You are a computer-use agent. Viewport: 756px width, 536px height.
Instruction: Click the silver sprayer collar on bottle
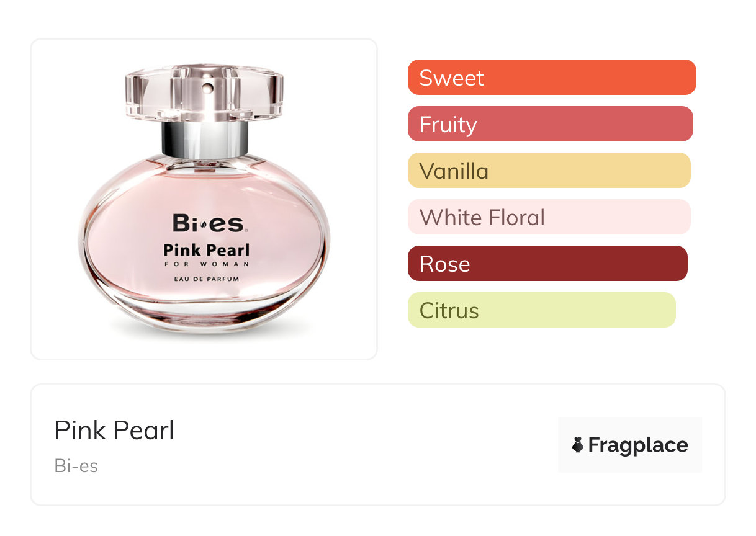(205, 139)
